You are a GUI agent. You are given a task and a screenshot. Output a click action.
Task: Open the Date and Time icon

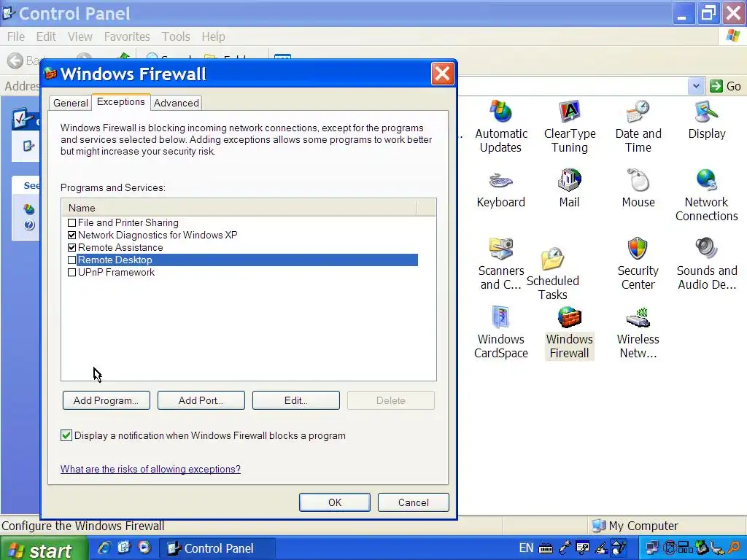point(638,126)
